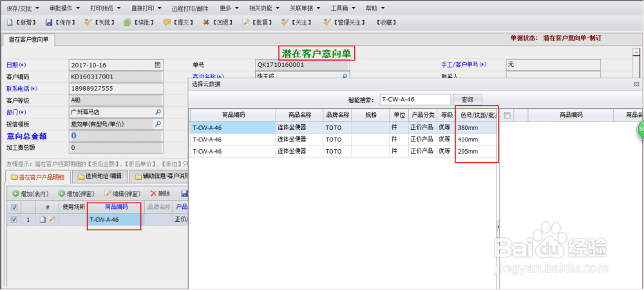Click the 手工/客户单号 input field
Viewport: 644px width, 290px height.
coord(553,65)
